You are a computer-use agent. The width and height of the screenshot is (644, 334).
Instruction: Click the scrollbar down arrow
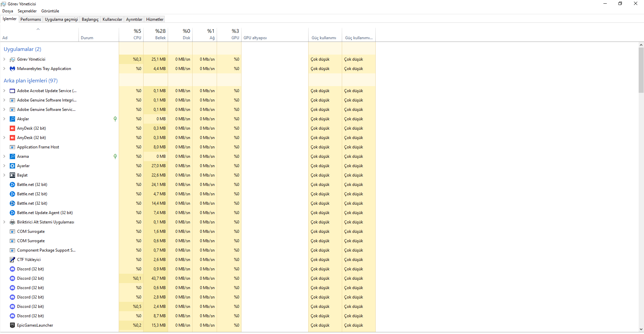coord(641,329)
